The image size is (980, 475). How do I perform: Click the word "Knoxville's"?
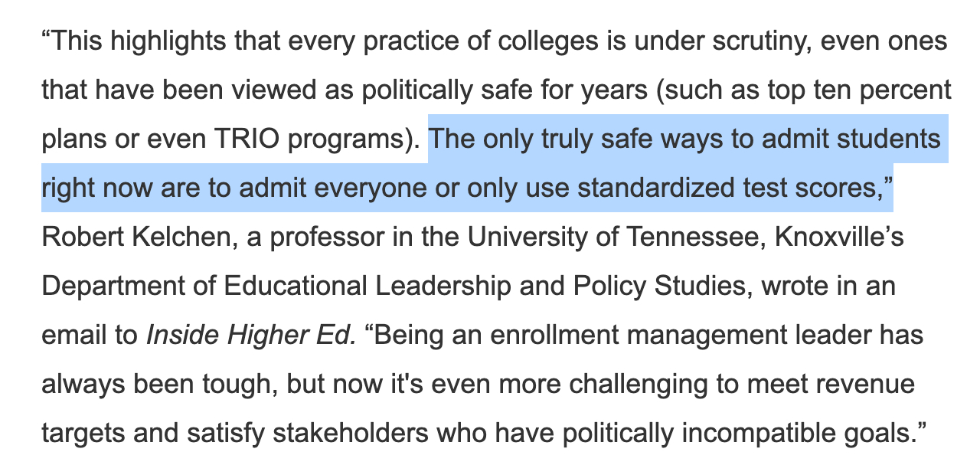pyautogui.click(x=840, y=237)
